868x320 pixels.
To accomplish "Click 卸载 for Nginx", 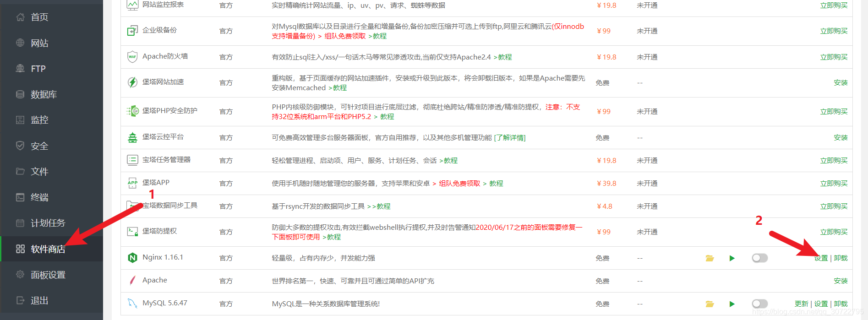I will [x=841, y=258].
